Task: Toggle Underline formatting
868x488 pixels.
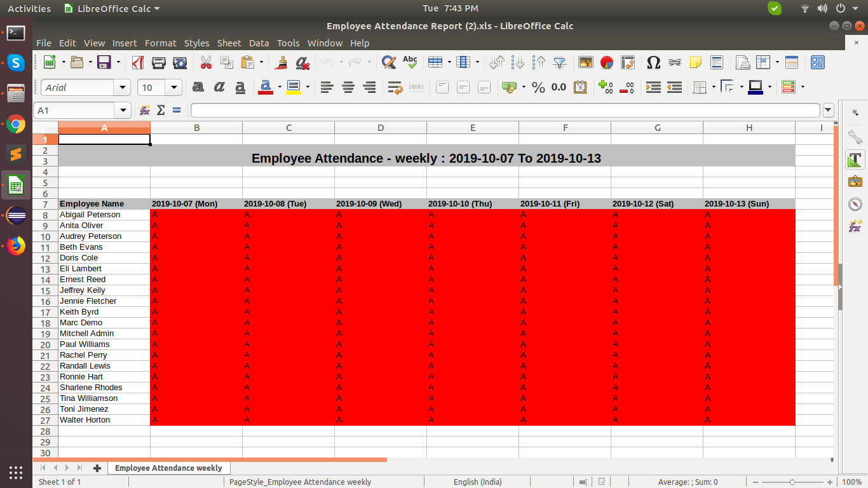Action: [240, 87]
